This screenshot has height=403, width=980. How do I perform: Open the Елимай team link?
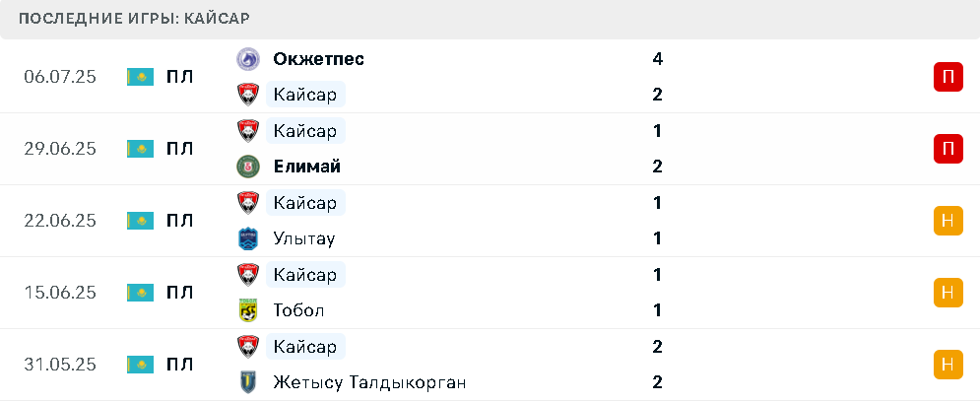point(307,167)
